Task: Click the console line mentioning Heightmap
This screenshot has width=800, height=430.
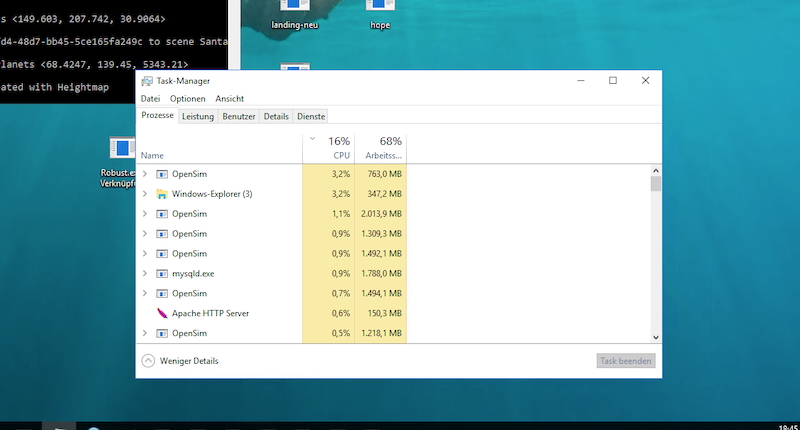Action: pyautogui.click(x=54, y=87)
